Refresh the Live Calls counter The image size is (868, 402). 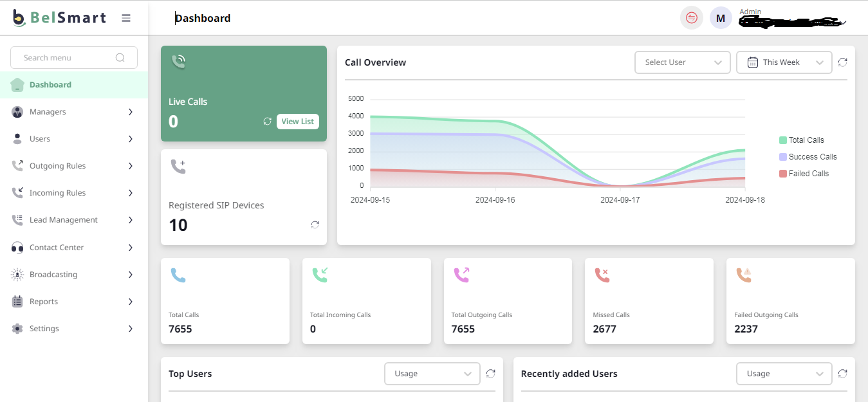tap(267, 122)
